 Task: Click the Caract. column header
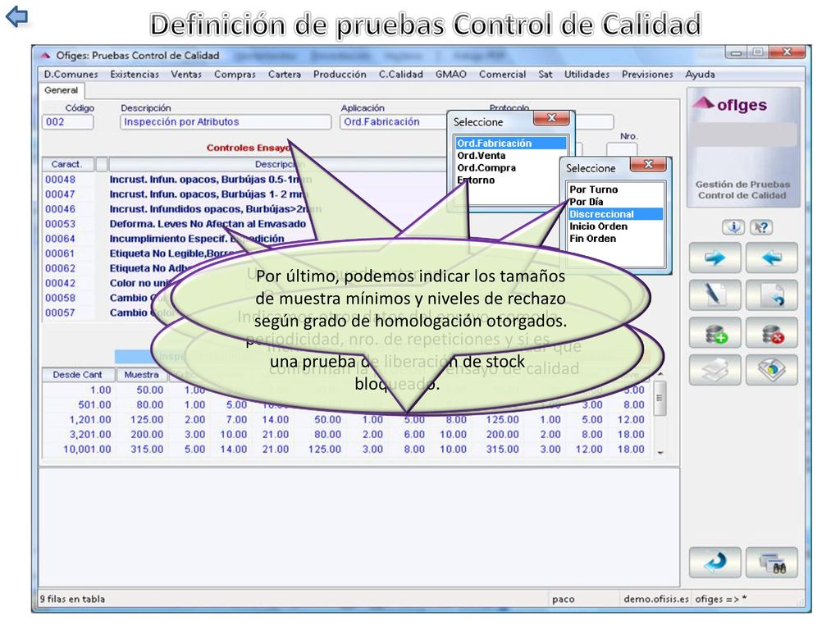(67, 164)
